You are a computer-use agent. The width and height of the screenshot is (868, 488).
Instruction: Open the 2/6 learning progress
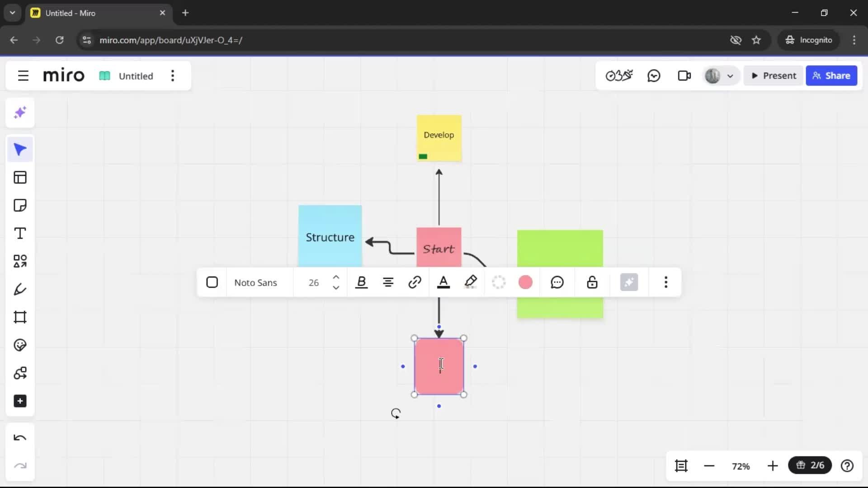coord(810,465)
